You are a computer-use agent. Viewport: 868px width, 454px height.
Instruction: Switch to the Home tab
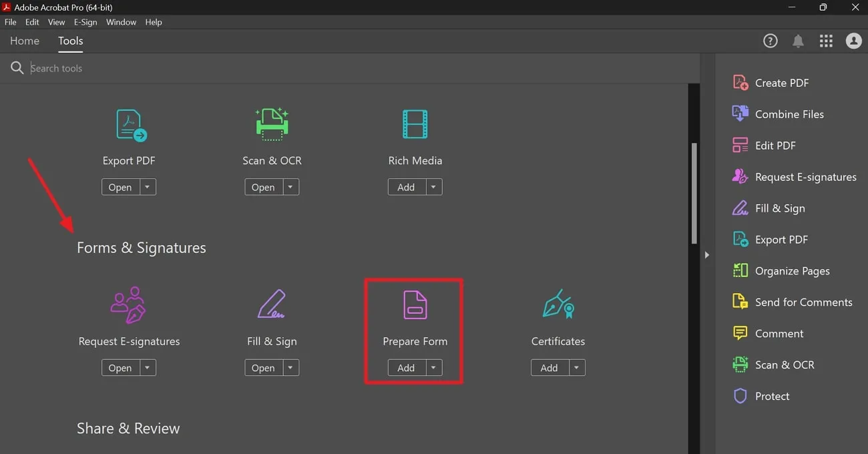(x=25, y=41)
